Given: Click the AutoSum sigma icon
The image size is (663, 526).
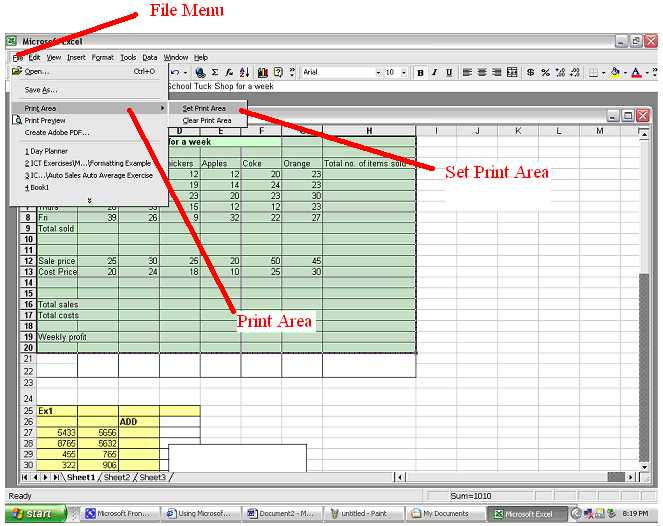Looking at the screenshot, I should coord(215,72).
